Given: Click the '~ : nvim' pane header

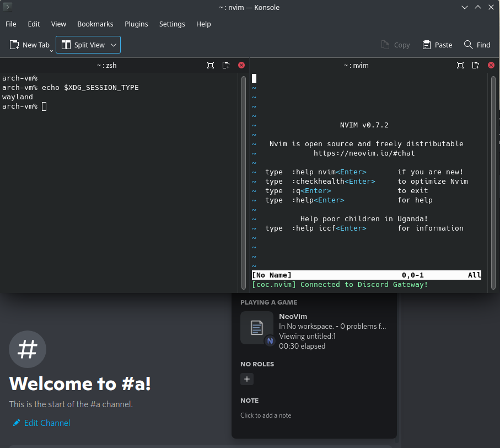Looking at the screenshot, I should (x=356, y=66).
